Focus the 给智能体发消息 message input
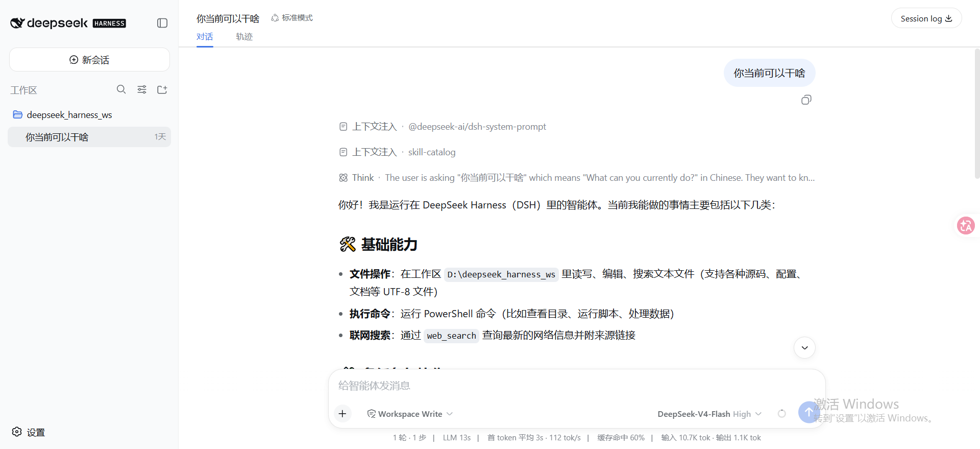980x449 pixels. [577, 386]
